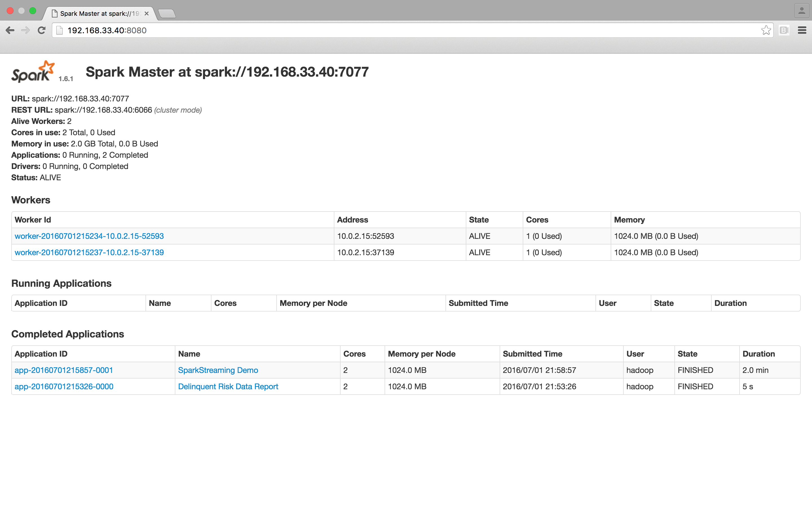Click the Duration header in Completed Applications

(758, 354)
